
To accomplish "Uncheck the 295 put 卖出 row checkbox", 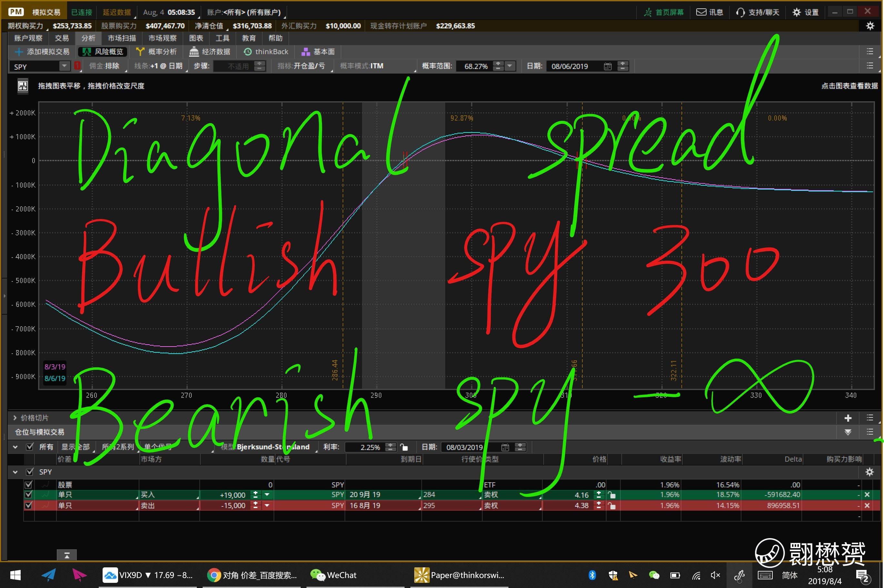I will (28, 505).
